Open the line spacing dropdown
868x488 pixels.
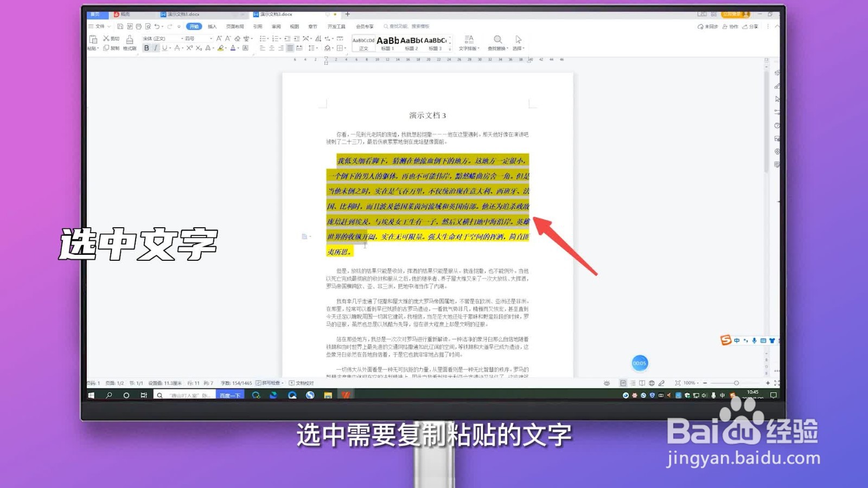[317, 48]
